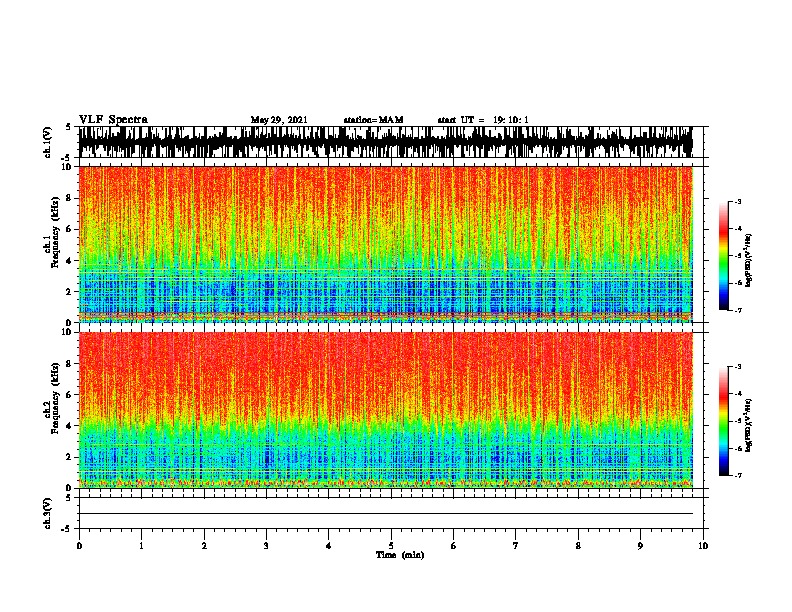
Task: Click the time axis tick label '10'
Action: click(703, 546)
